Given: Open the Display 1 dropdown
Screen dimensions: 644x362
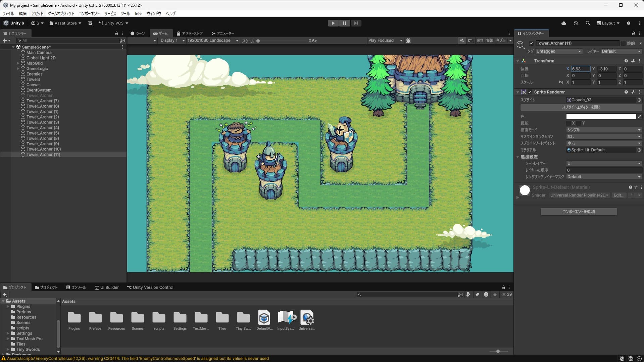Looking at the screenshot, I should click(x=172, y=41).
